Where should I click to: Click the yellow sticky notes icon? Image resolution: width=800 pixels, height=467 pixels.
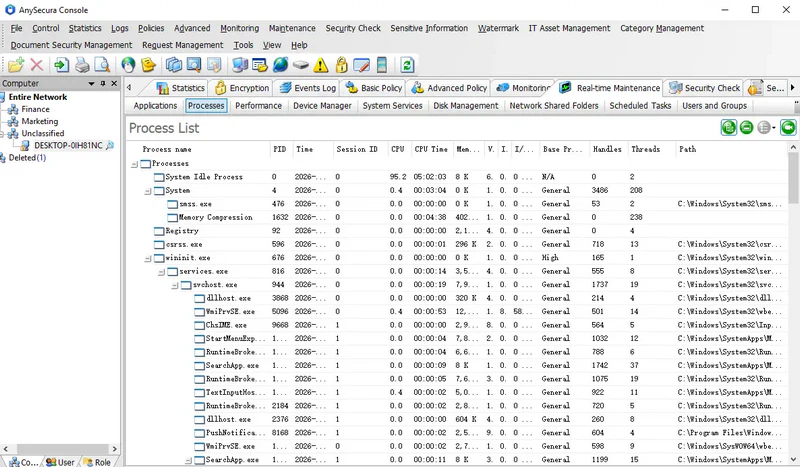pyautogui.click(x=148, y=65)
